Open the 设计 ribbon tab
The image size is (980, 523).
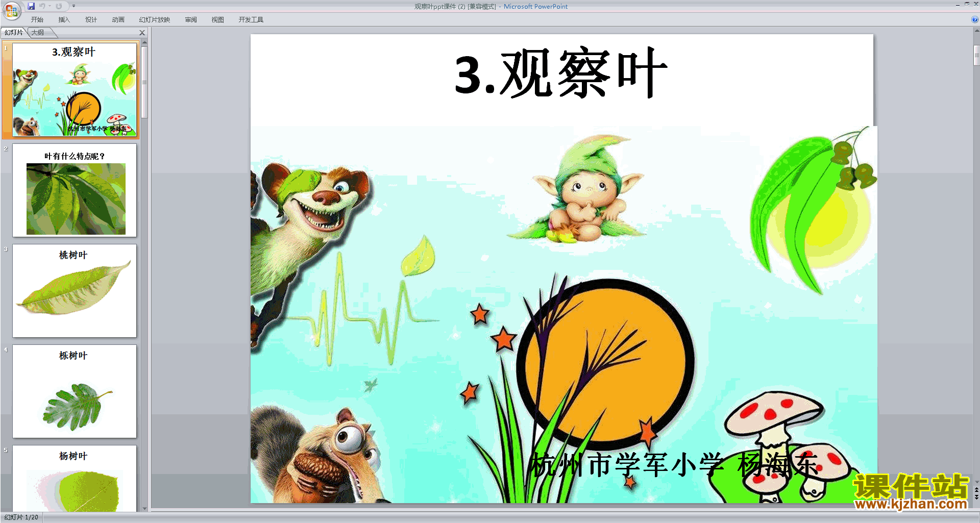[x=91, y=20]
